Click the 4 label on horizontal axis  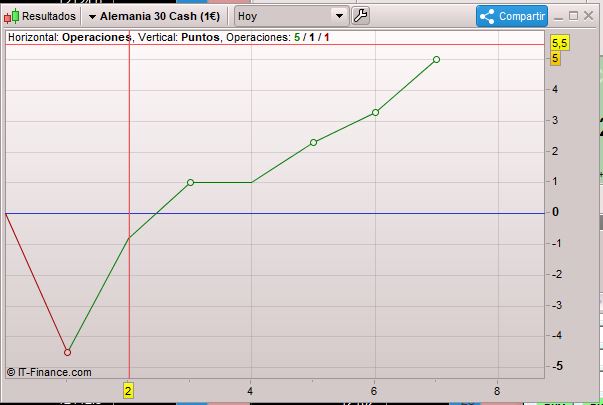coord(250,391)
